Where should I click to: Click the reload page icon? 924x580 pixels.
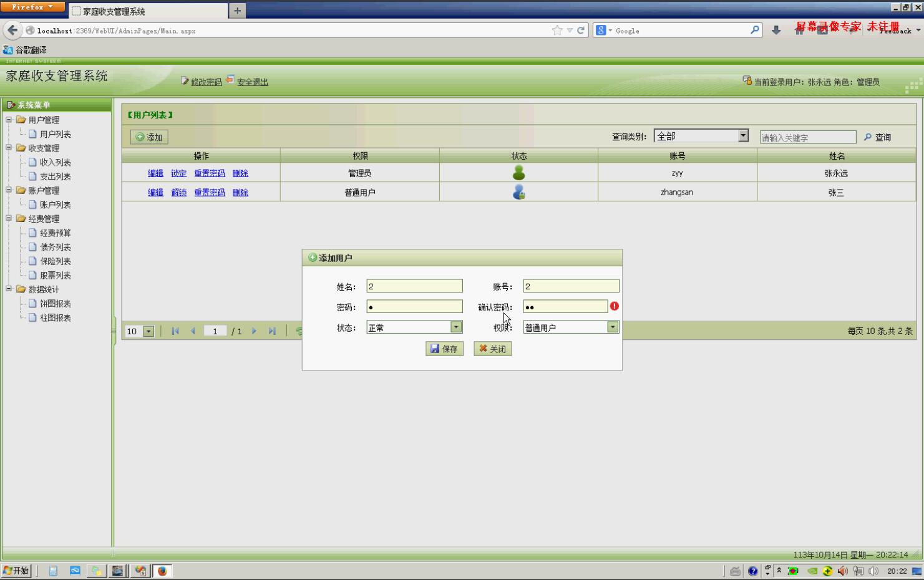click(x=581, y=30)
